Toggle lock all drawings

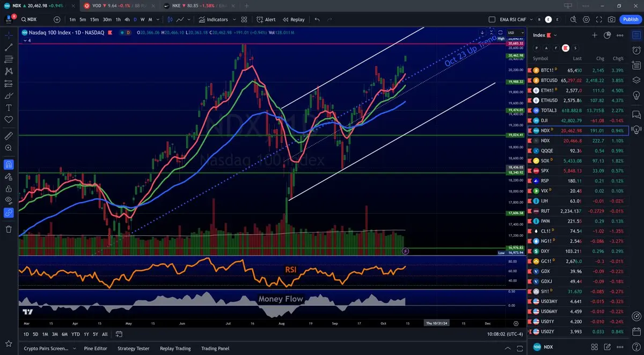pyautogui.click(x=9, y=189)
